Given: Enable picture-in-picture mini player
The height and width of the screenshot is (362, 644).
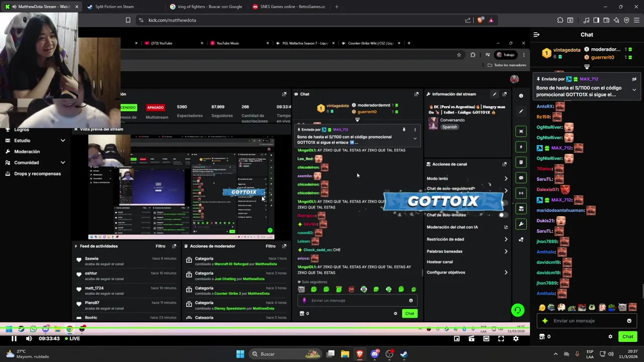Looking at the screenshot, I should pyautogui.click(x=457, y=339).
